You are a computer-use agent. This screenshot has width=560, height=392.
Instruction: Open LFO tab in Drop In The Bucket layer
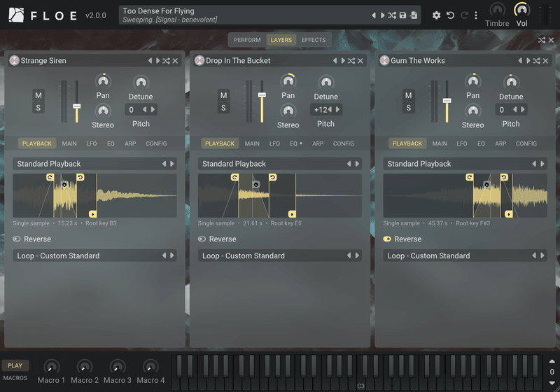click(x=274, y=143)
